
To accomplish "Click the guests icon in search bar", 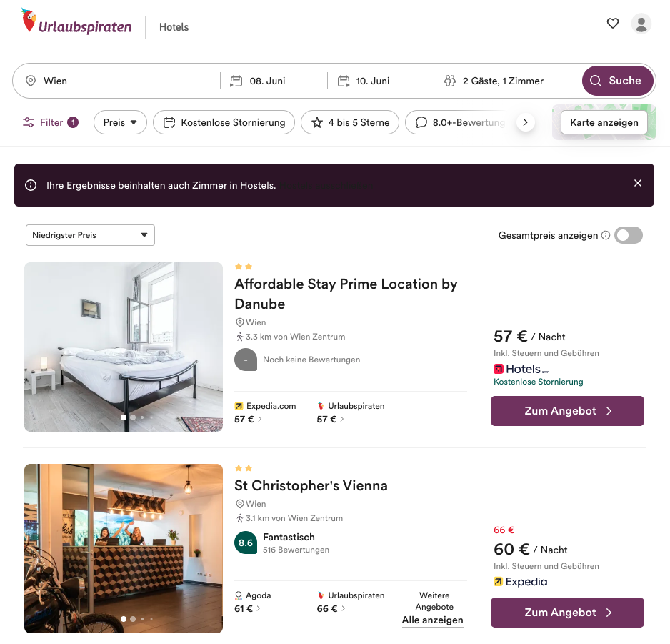I will [450, 81].
